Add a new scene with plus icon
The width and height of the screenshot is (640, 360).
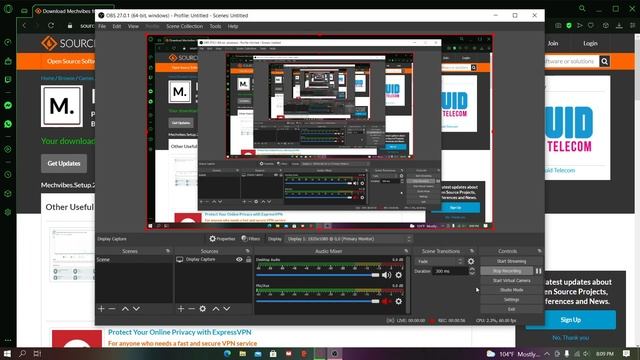101,309
